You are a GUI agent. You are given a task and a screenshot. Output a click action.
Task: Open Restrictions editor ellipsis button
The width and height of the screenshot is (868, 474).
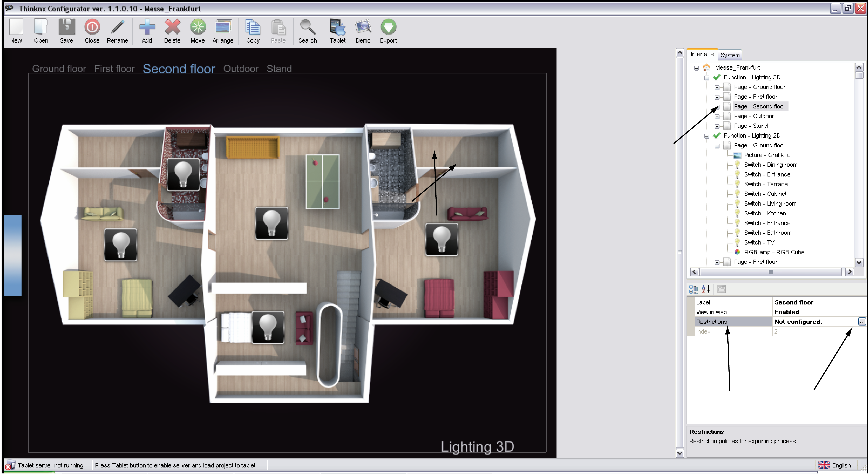(x=862, y=322)
